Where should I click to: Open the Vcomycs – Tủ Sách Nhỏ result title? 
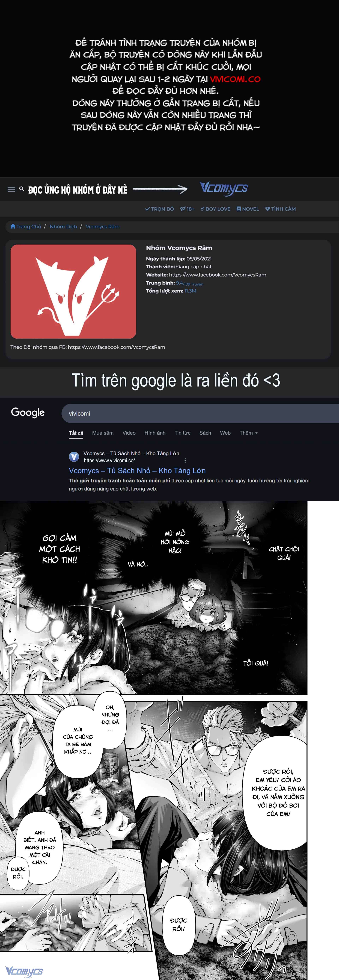pyautogui.click(x=137, y=471)
